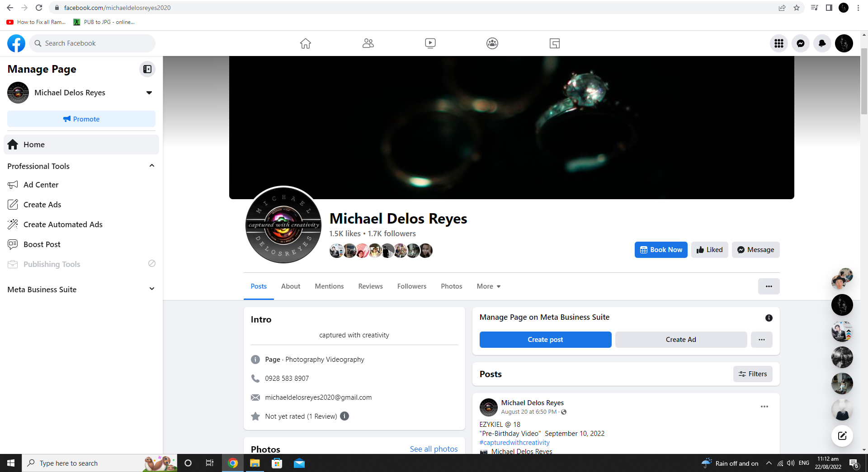868x472 pixels.
Task: Open Friends icon in top navigation
Action: (368, 43)
